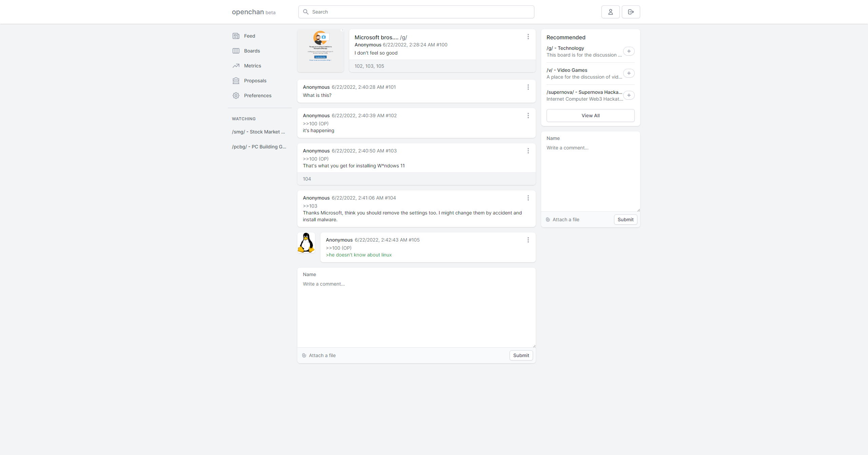Click the thread's Microsoft image thumbnail

320,50
